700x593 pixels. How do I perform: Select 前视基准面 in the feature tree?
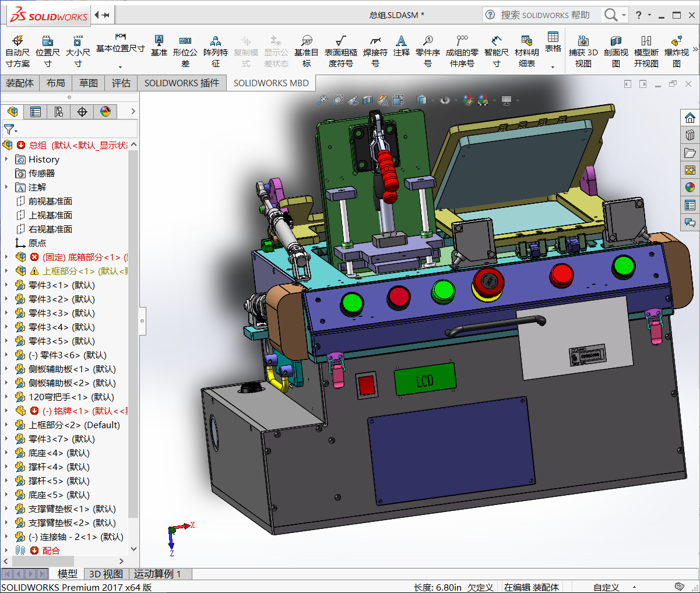pyautogui.click(x=50, y=202)
